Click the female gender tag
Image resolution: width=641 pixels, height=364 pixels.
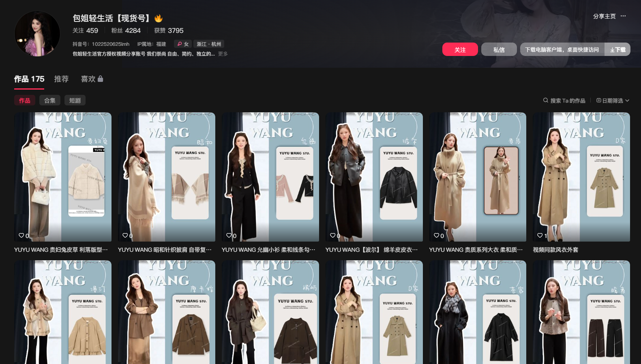coord(183,44)
